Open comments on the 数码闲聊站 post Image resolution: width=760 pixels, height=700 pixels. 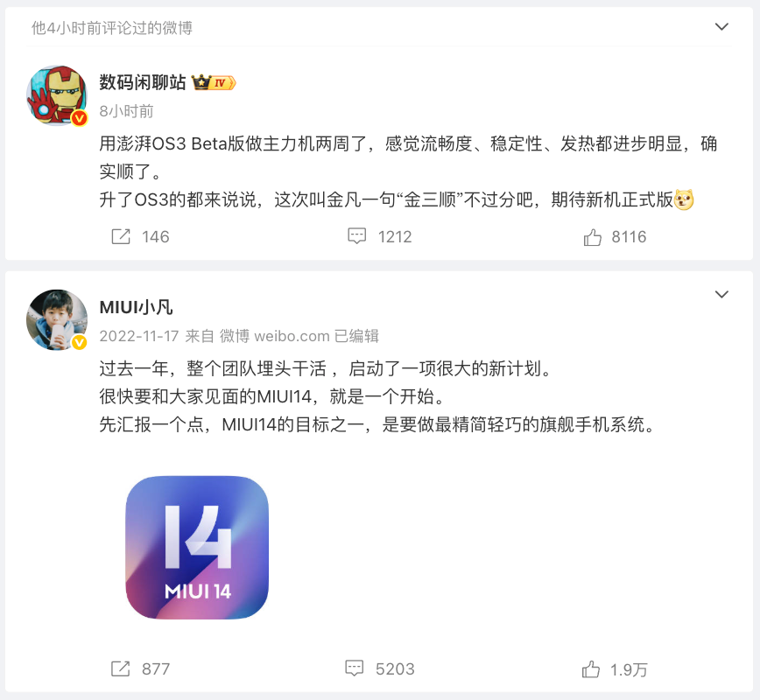click(x=356, y=236)
